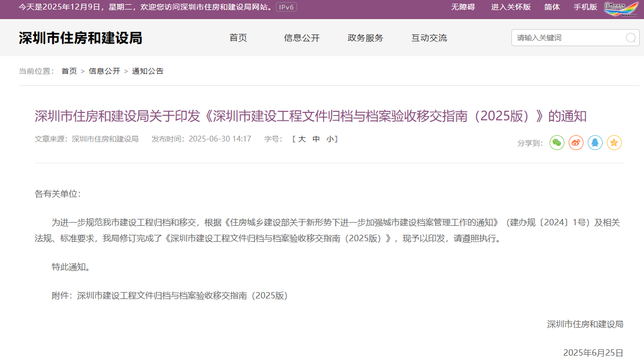
Task: Set font size to 大
Action: (x=302, y=139)
